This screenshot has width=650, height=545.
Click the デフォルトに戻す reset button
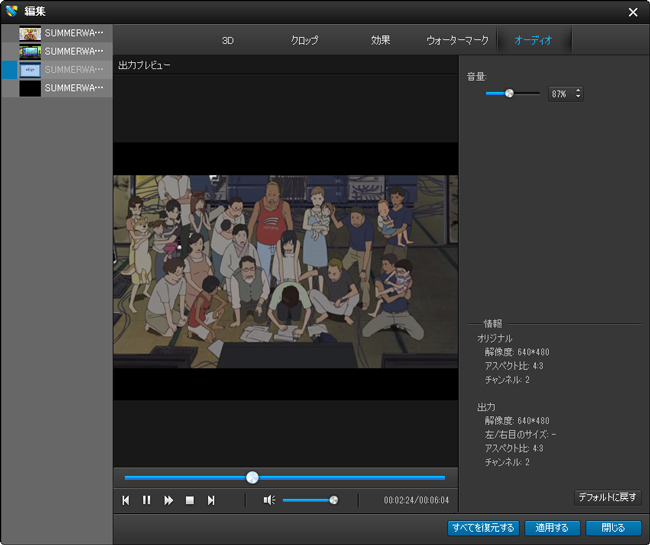point(607,497)
